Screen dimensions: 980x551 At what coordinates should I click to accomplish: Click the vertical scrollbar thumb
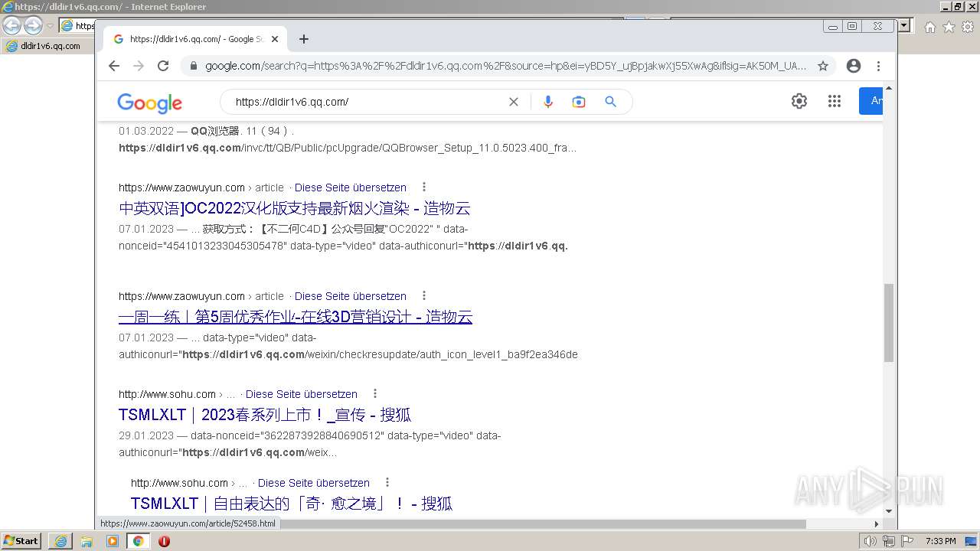[x=889, y=322]
